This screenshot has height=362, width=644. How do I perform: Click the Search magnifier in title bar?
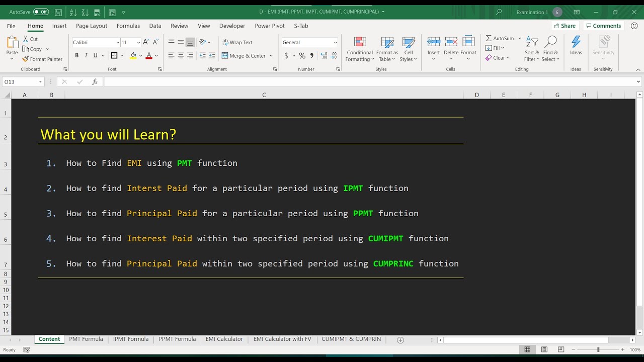pyautogui.click(x=499, y=12)
